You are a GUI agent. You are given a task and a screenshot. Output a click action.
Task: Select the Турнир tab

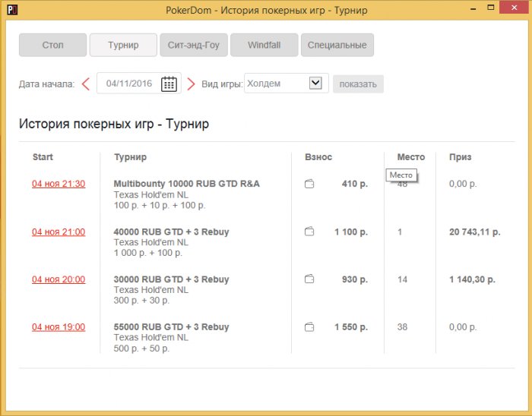click(x=123, y=45)
